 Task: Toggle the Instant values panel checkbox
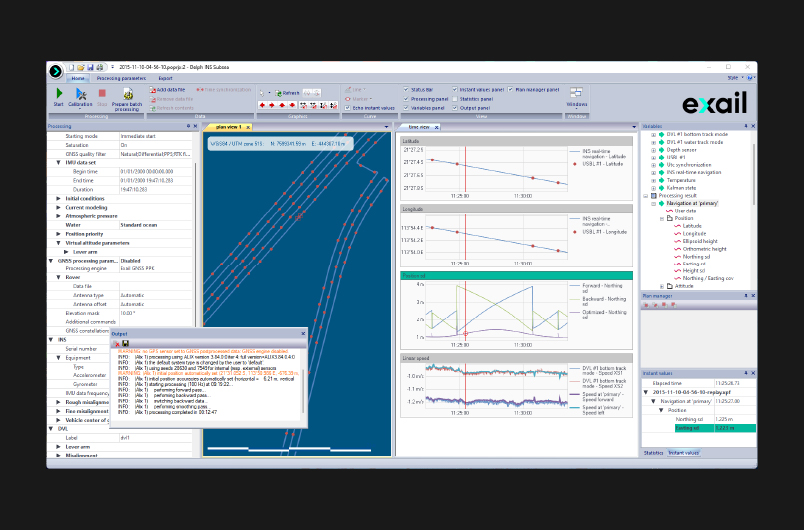(455, 90)
